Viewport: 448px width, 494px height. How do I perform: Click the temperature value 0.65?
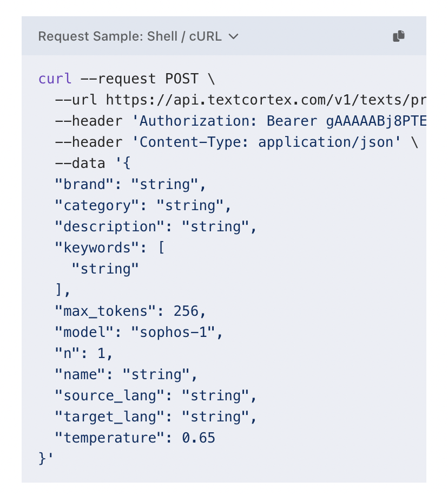pos(198,438)
